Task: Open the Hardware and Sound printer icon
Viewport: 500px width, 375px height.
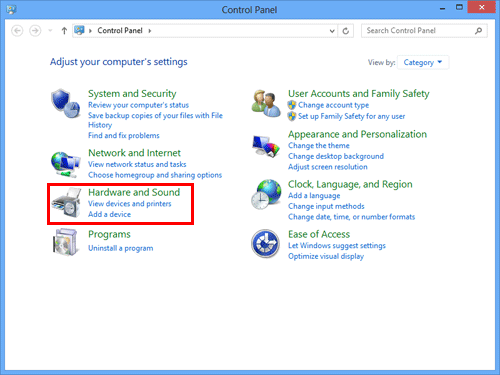Action: [67, 202]
